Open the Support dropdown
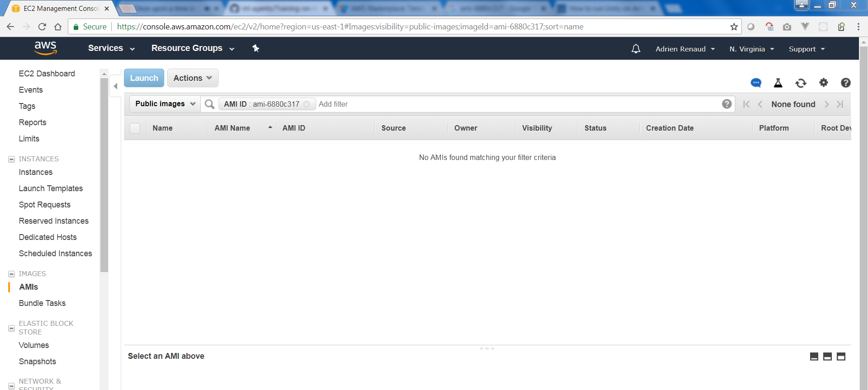The height and width of the screenshot is (390, 868). click(807, 49)
